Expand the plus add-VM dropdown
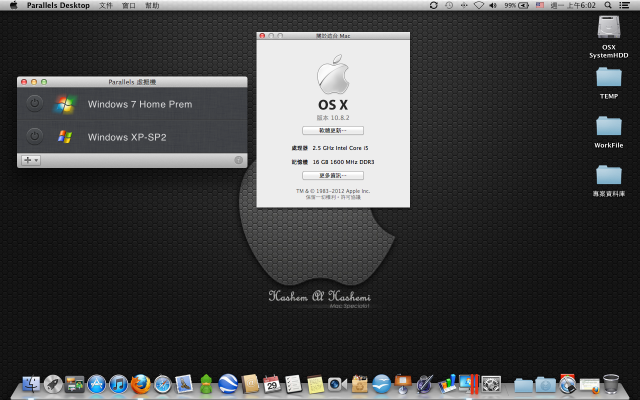640x400 pixels. pos(31,160)
